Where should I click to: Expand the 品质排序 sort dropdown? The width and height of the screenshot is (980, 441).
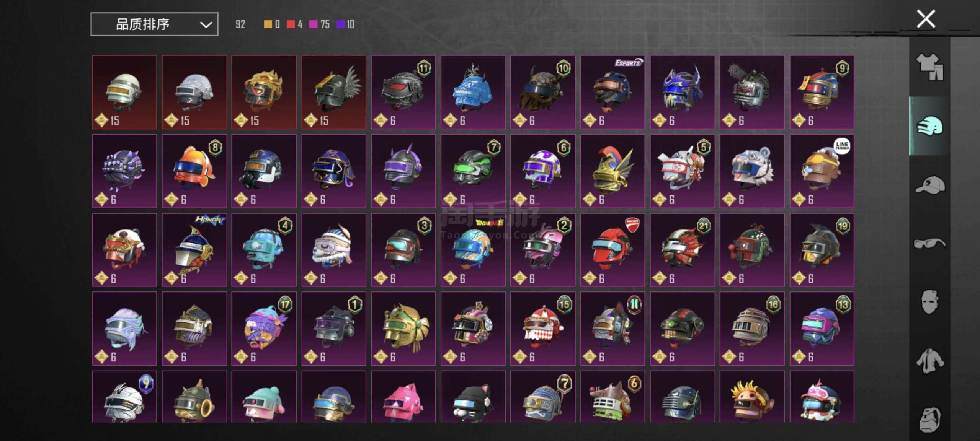point(154,24)
